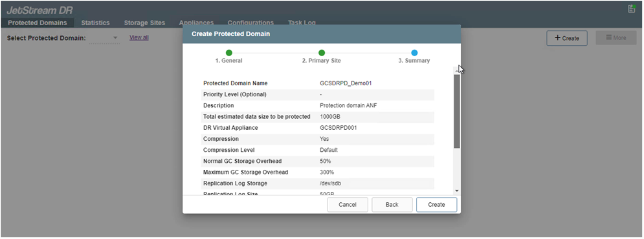Follow the View all link
644x239 pixels.
pos(139,37)
